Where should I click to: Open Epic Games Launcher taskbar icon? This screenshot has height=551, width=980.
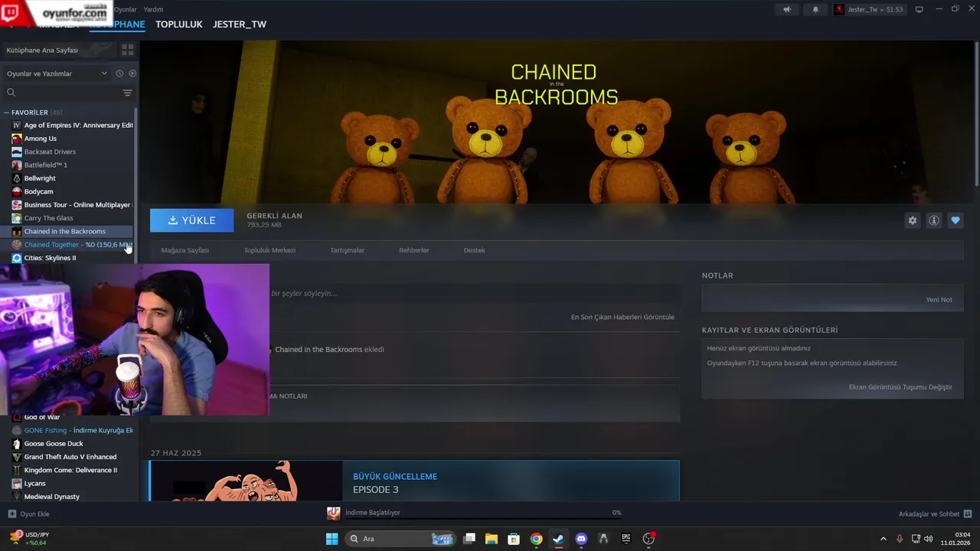(x=626, y=539)
